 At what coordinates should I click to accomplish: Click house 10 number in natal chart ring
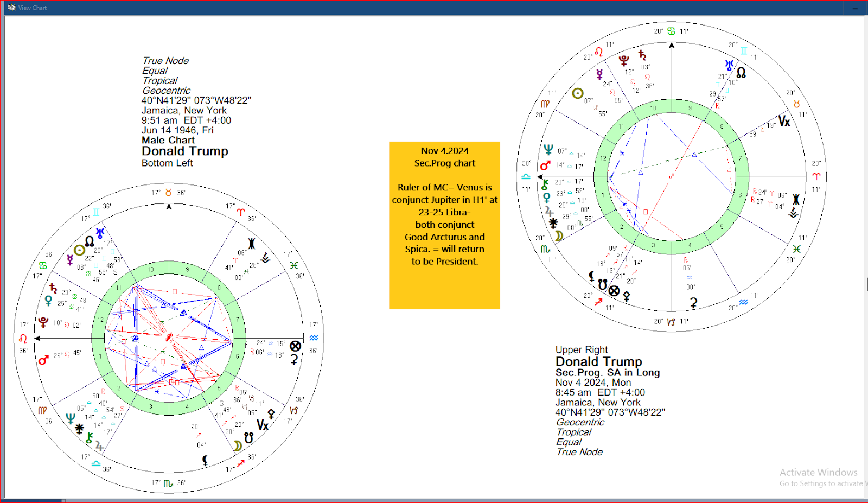(x=151, y=269)
